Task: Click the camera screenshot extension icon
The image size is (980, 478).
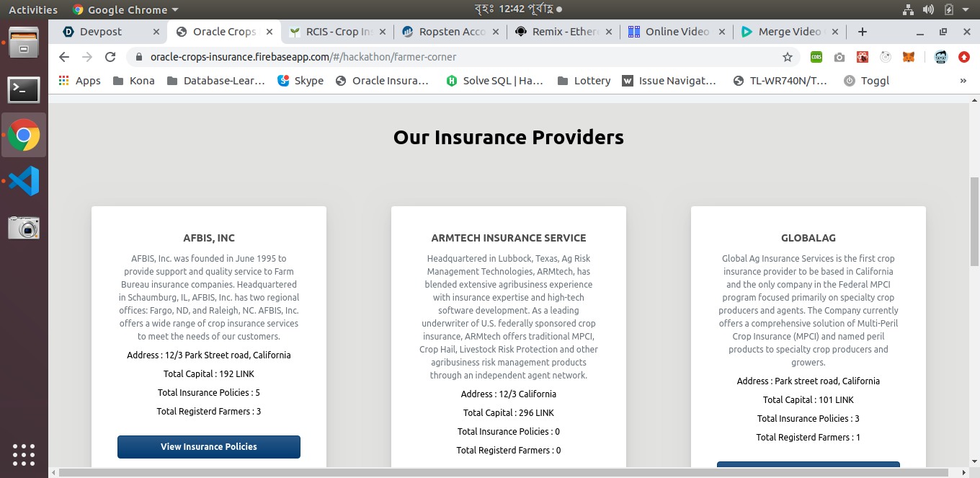Action: click(839, 57)
